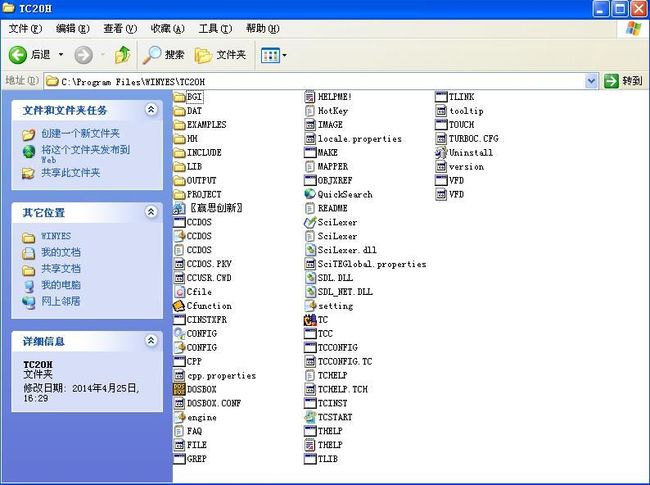Click the address path C:\Program Files\WINYES\TC20H
Screen dimensions: 650x485
coord(133,82)
